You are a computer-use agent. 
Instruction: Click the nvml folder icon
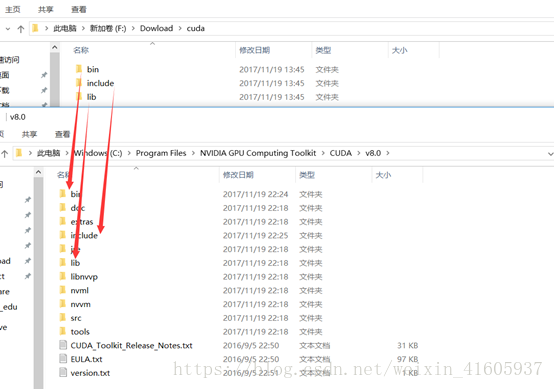[63, 290]
